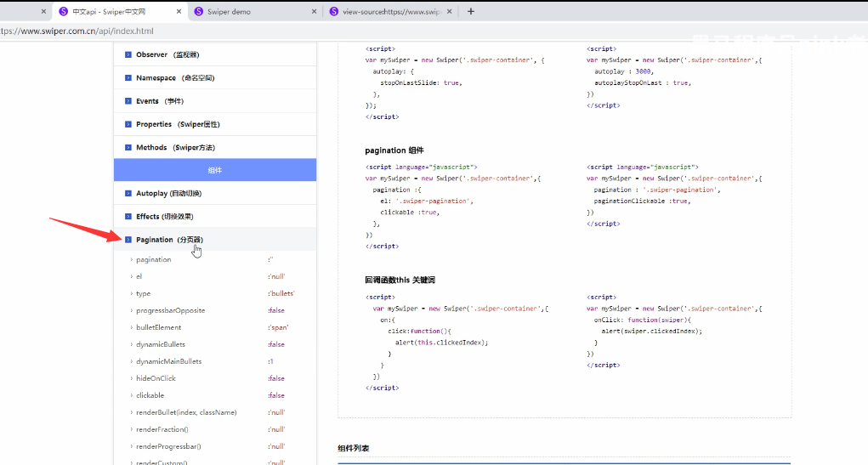Open the progressbarOpposite API entry

click(171, 310)
